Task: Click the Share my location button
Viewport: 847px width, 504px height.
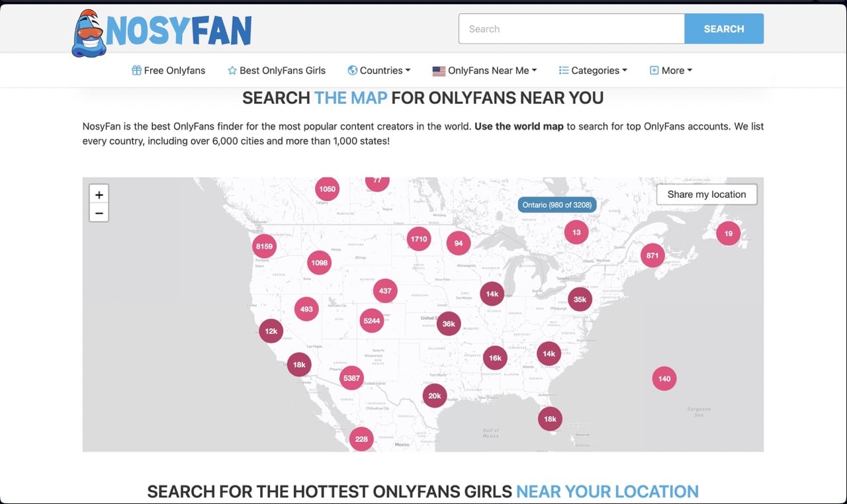Action: click(707, 194)
